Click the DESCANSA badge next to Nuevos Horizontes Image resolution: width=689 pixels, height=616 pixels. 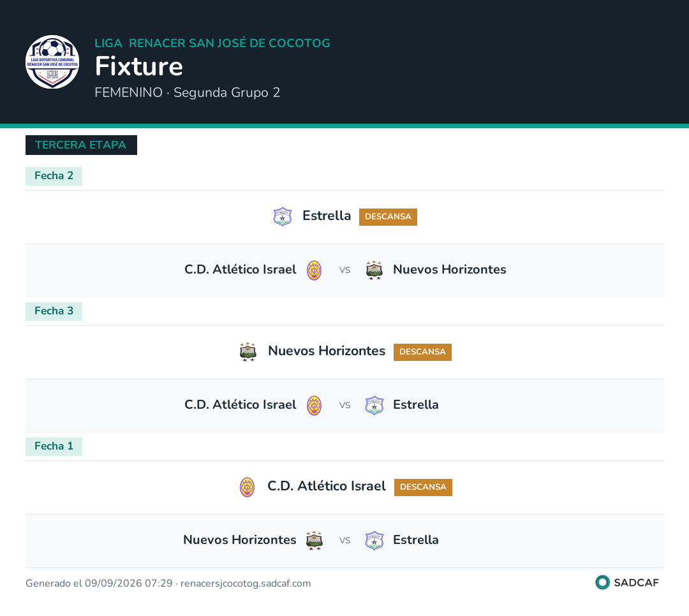pos(422,352)
